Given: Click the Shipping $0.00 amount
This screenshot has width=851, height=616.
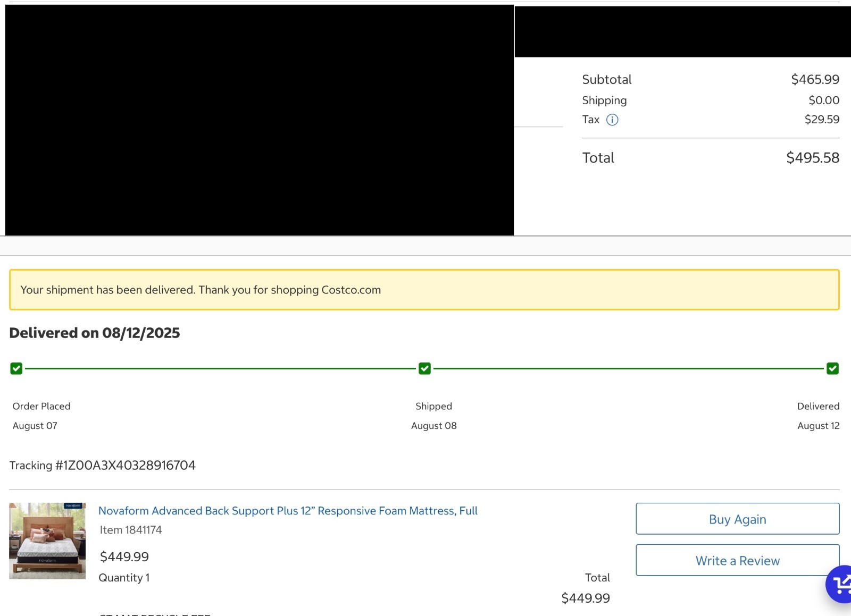Looking at the screenshot, I should pos(824,100).
